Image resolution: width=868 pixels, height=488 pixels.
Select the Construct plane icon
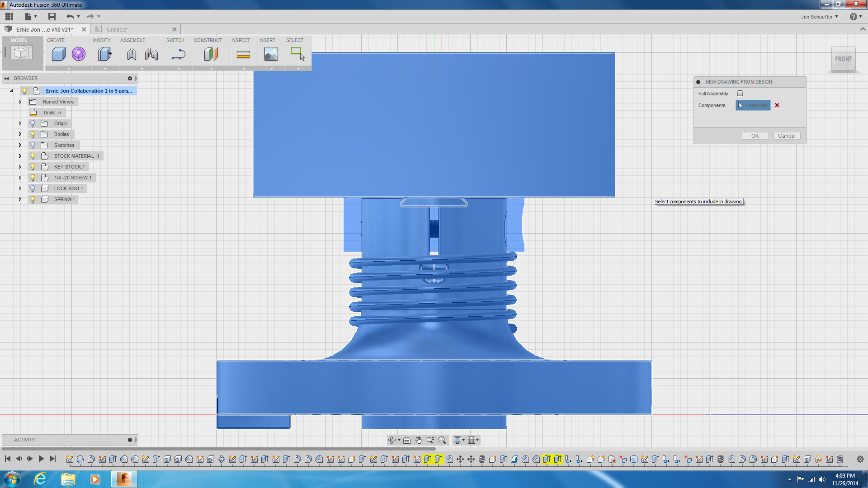pos(211,54)
